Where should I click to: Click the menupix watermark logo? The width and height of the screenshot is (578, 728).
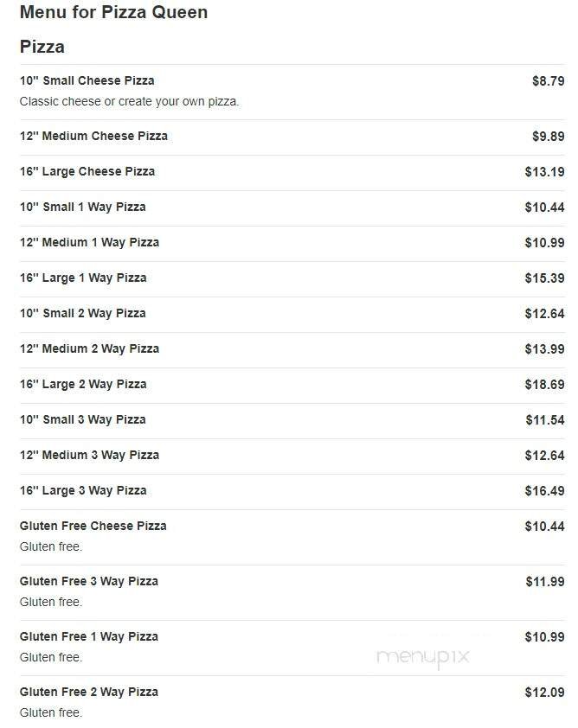[423, 657]
